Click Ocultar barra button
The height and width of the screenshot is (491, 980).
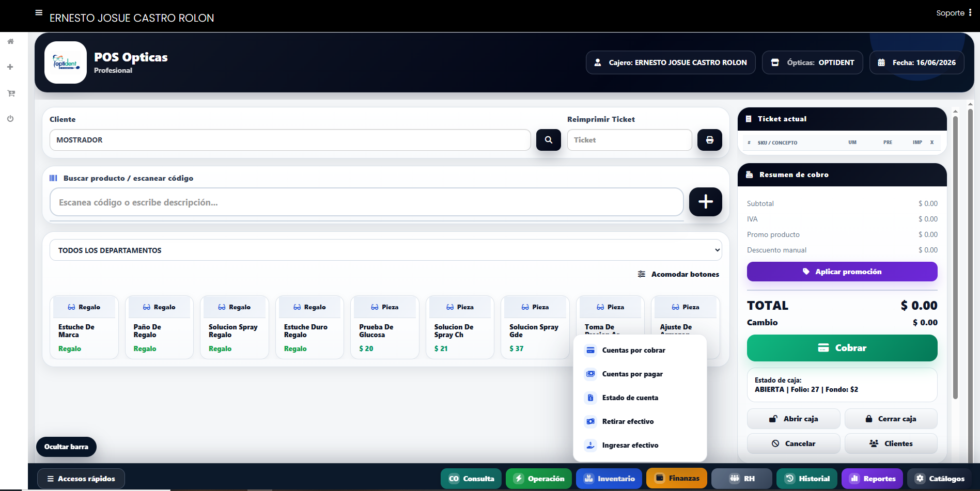point(66,447)
